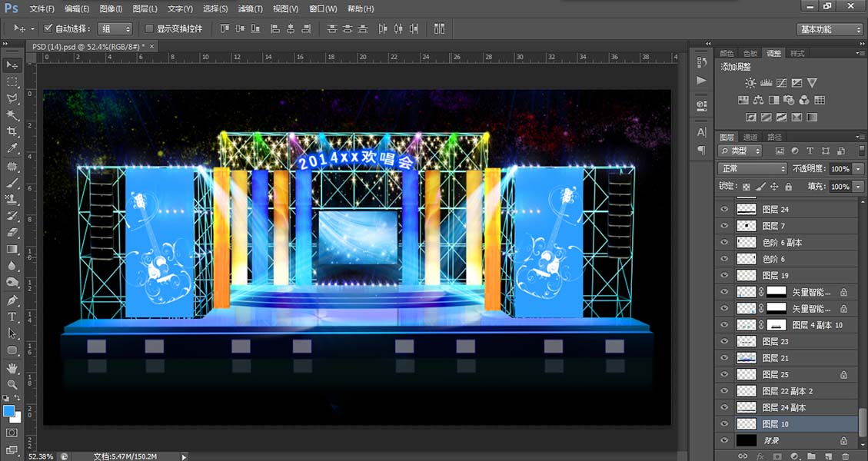Screen dimensions: 868x461
Task: Switch to the 通道 tab
Action: coord(750,138)
